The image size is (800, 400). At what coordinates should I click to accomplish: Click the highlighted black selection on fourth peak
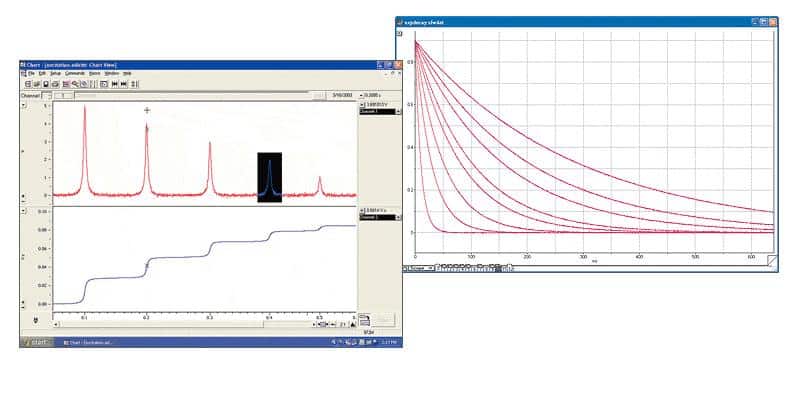point(268,178)
